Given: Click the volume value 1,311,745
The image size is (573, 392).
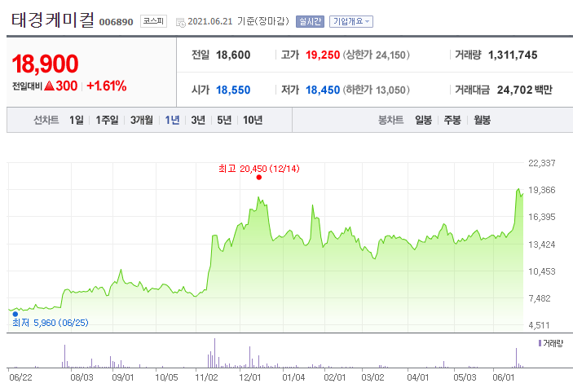Looking at the screenshot, I should click(513, 55).
